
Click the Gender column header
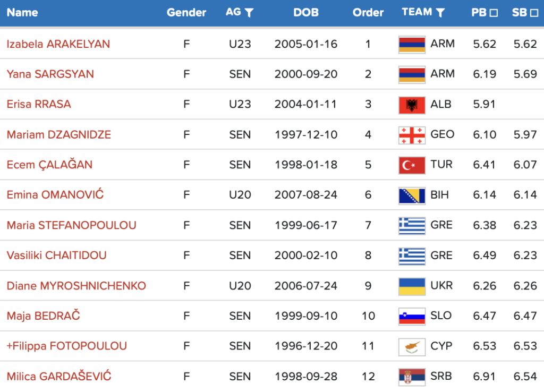tap(186, 13)
